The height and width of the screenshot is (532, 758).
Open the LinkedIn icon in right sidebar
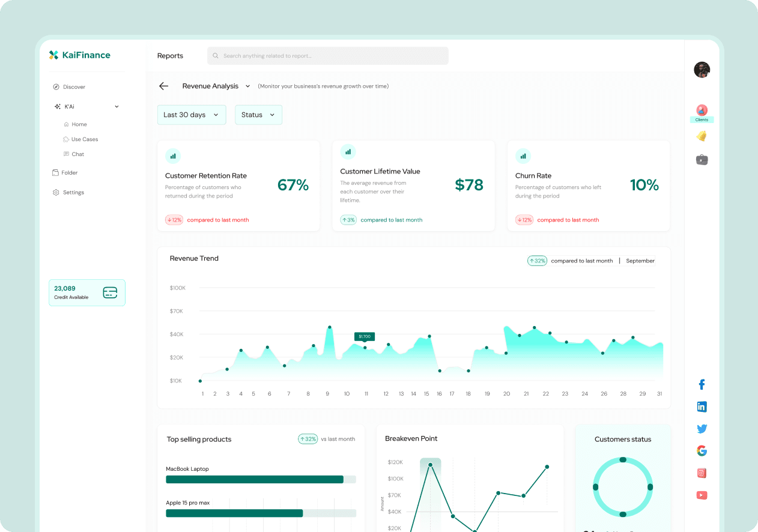click(x=702, y=407)
